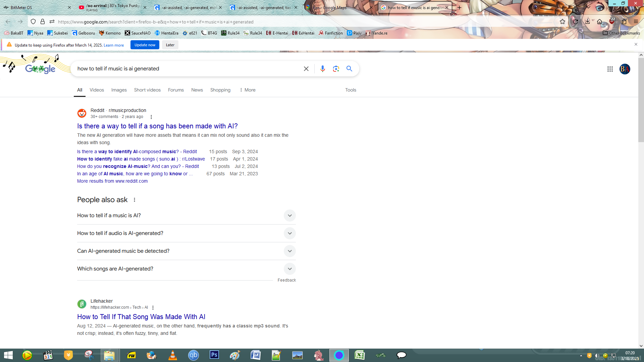Click the page vertical scrollbar thumb
Screen dimensions: 644x362
point(641,101)
